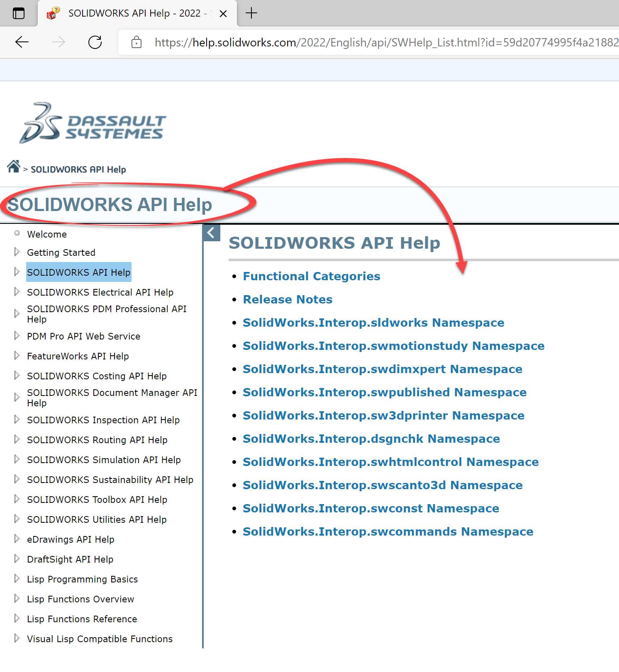The height and width of the screenshot is (672, 619).
Task: Open SolidWorks.Interop.sw3dprinter Namespace link
Action: [383, 415]
